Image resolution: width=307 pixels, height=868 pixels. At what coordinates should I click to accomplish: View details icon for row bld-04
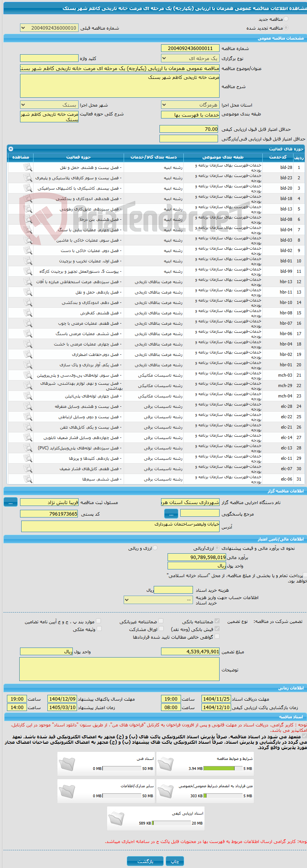pos(27,230)
